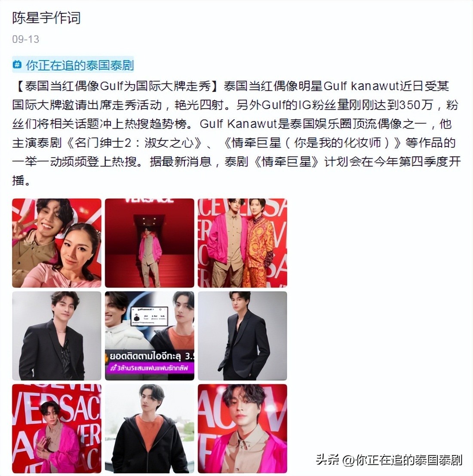This screenshot has height=476, width=473.
Task: Click the super-topic icon beside 你正在追的泰国泰剧
Action: coord(17,64)
